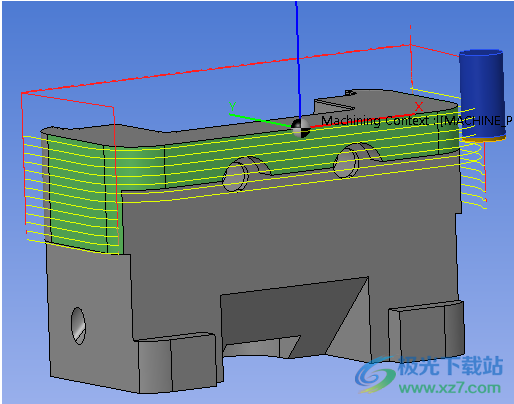Screen dimensions: 514x404
Task: Select the blue cylindrical cutting tool
Action: click(482, 96)
